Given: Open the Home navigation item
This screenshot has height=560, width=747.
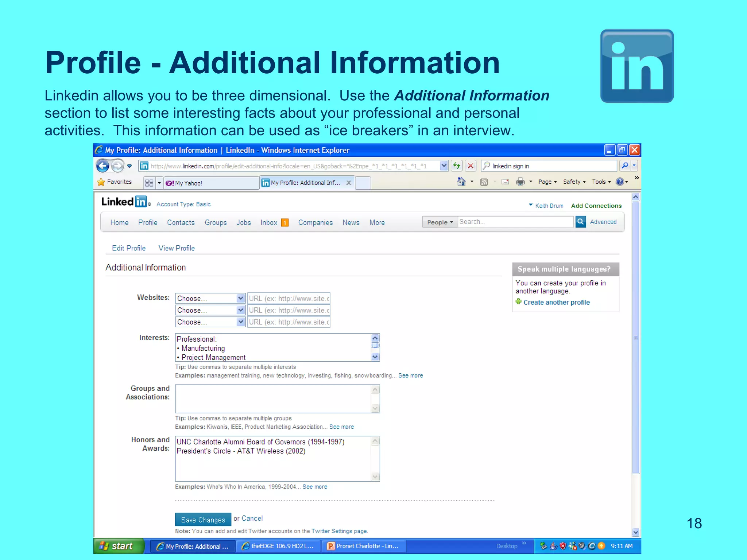Looking at the screenshot, I should coord(119,222).
